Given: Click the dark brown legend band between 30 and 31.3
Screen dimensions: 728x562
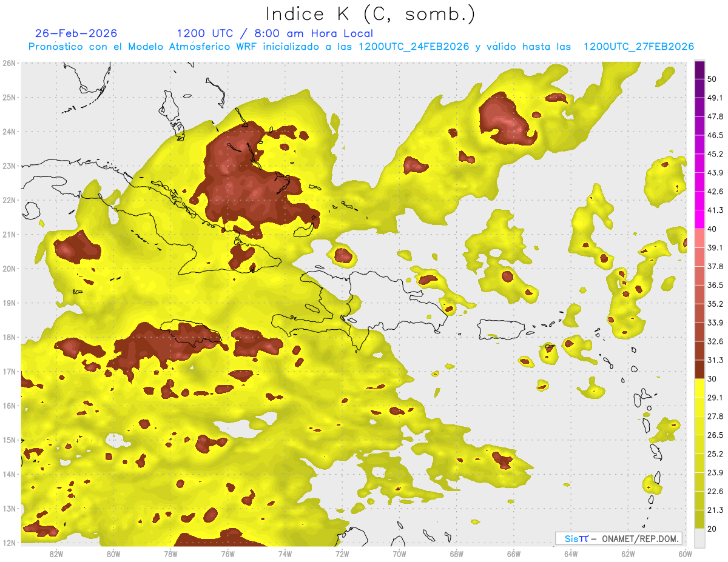Looking at the screenshot, I should (x=699, y=370).
